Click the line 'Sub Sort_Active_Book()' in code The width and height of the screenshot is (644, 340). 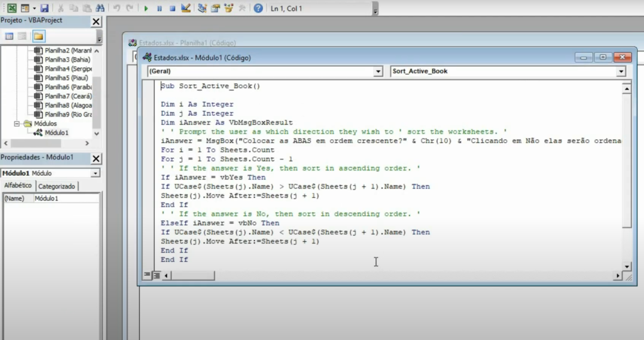point(210,86)
